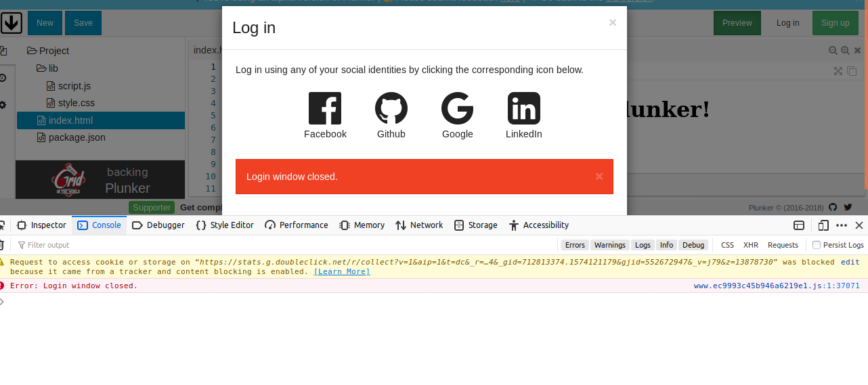Click the split console toggle icon

click(x=799, y=225)
